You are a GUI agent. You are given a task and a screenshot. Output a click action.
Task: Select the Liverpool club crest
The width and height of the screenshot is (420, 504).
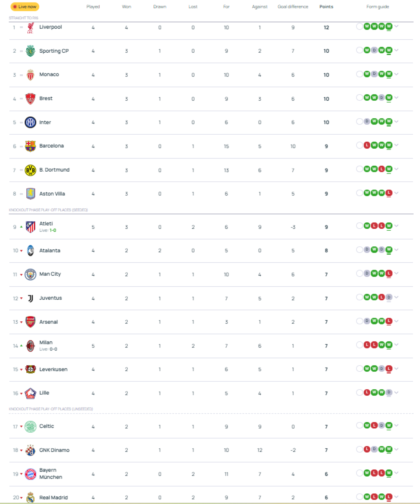31,27
